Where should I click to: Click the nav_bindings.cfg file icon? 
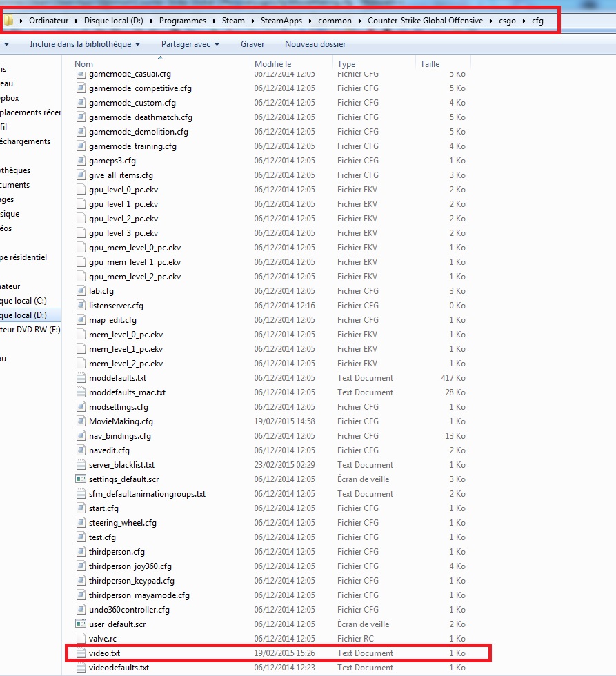click(x=81, y=436)
